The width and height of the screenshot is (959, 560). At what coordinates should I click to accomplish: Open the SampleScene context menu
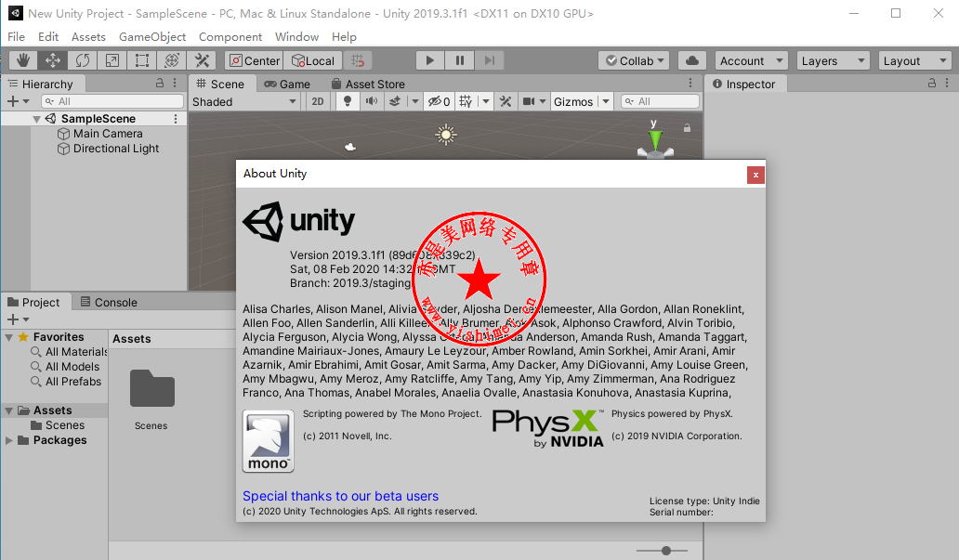pos(176,119)
